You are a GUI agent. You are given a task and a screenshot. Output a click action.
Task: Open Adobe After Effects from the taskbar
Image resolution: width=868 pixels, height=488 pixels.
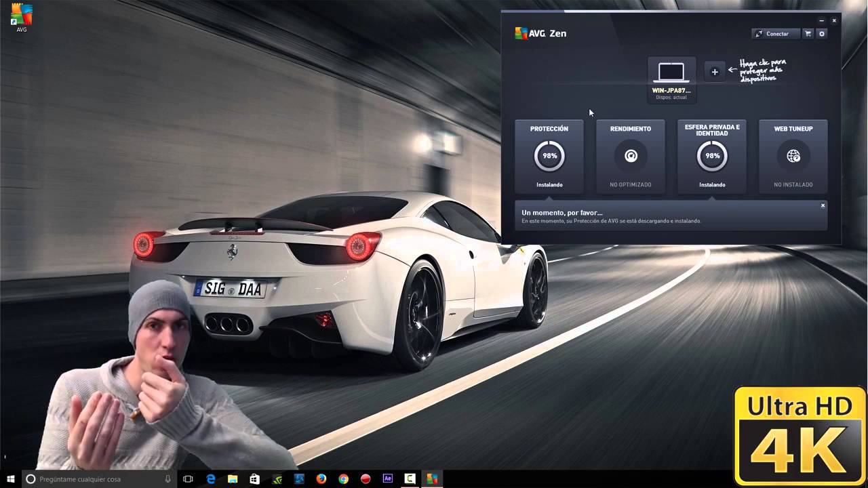pos(388,479)
